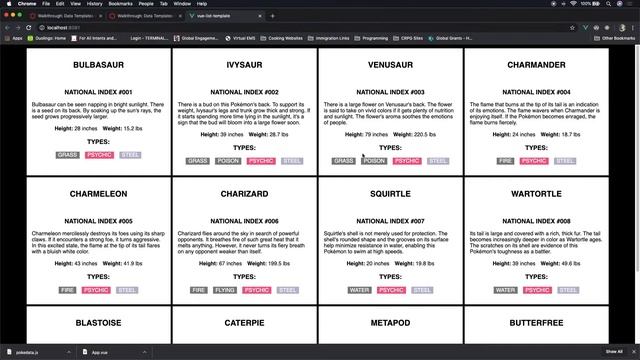The width and height of the screenshot is (640, 360).
Task: Close the vue-list-template tab
Action: point(260,16)
